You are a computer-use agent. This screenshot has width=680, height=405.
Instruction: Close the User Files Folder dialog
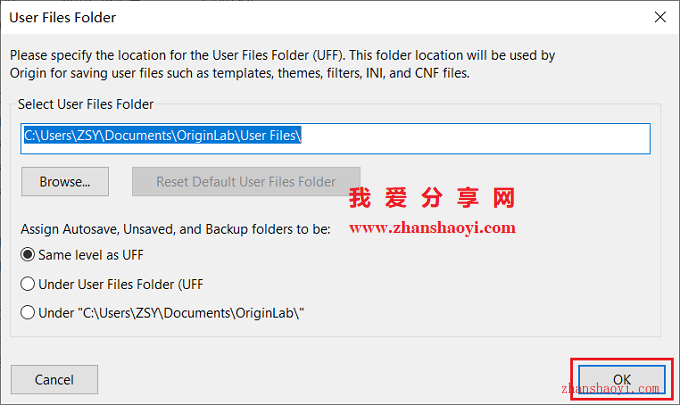[660, 17]
